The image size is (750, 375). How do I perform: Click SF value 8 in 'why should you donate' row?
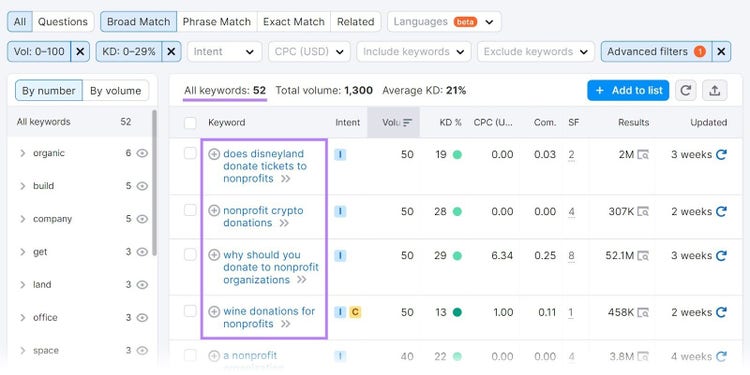[571, 256]
